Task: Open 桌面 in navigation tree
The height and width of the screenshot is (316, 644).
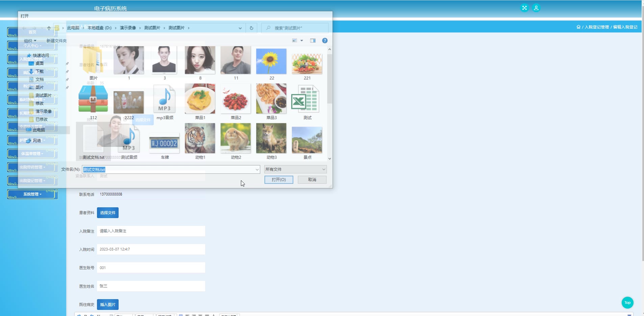Action: coord(36,63)
